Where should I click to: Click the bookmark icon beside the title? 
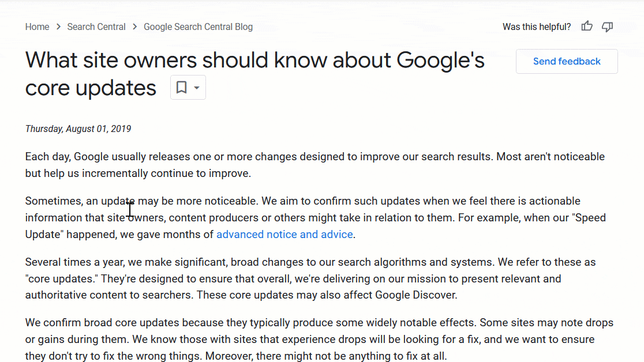click(182, 87)
